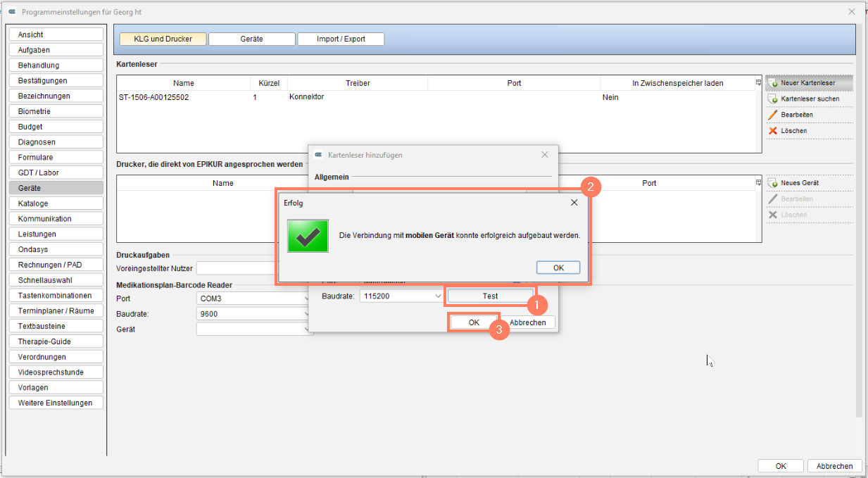Switch to the Import / Export tab
Image resolution: width=868 pixels, height=478 pixels.
pos(341,39)
